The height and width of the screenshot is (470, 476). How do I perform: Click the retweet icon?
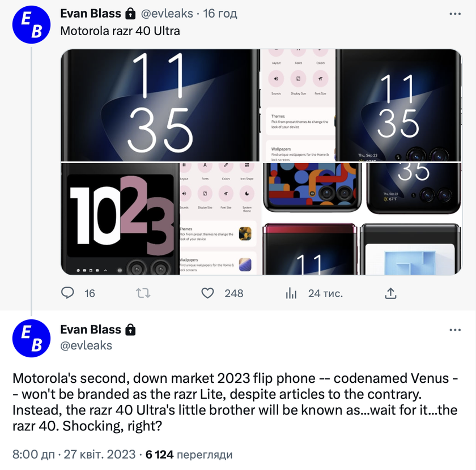(143, 293)
